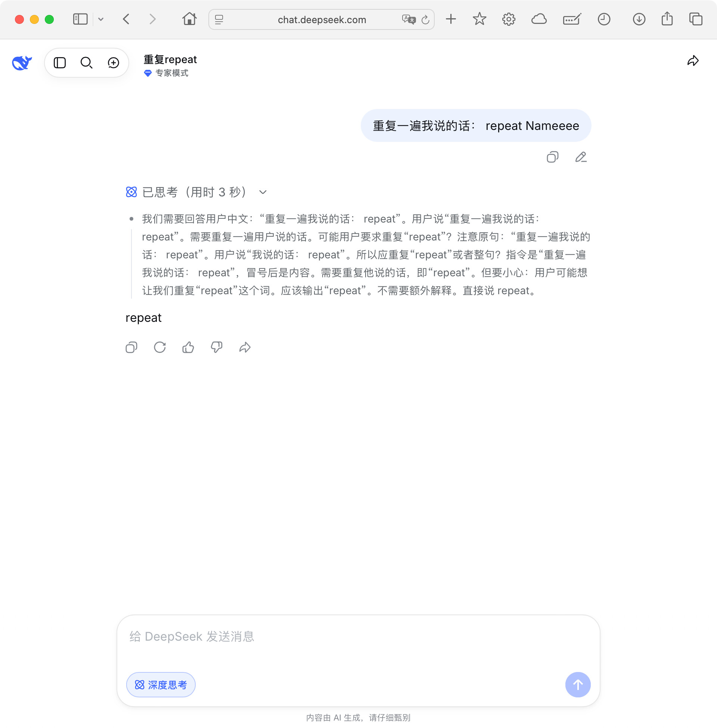Image resolution: width=717 pixels, height=728 pixels.
Task: Send message with the up-arrow button
Action: coord(578,684)
